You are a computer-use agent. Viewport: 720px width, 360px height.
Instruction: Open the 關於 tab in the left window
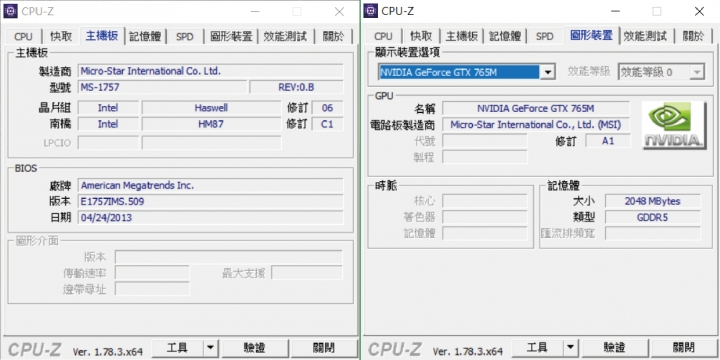tap(333, 36)
